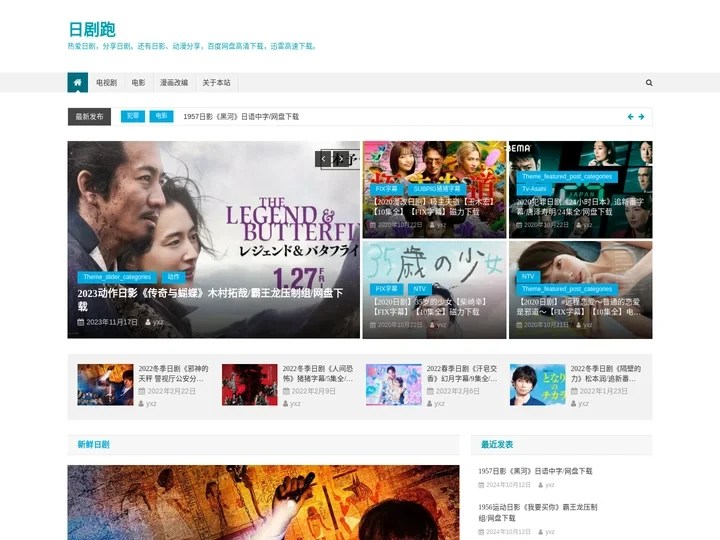Click Tv-Asahi tag on 24小时日本 card

point(534,189)
